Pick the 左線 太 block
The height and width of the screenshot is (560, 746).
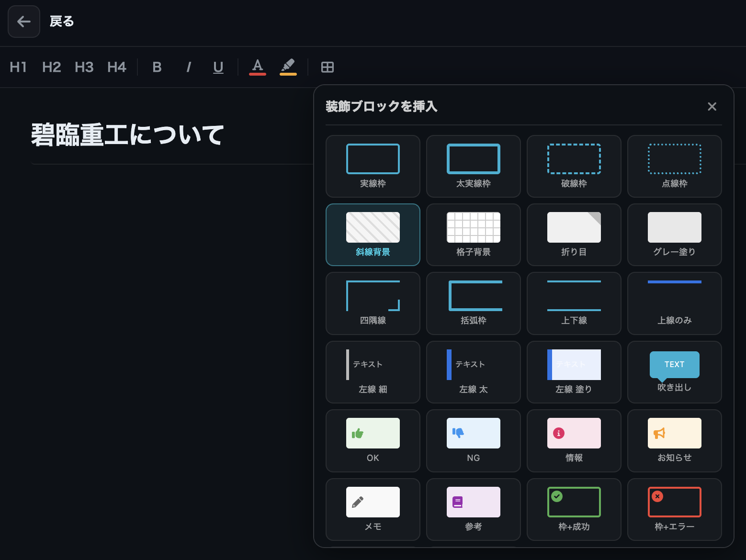pyautogui.click(x=474, y=372)
